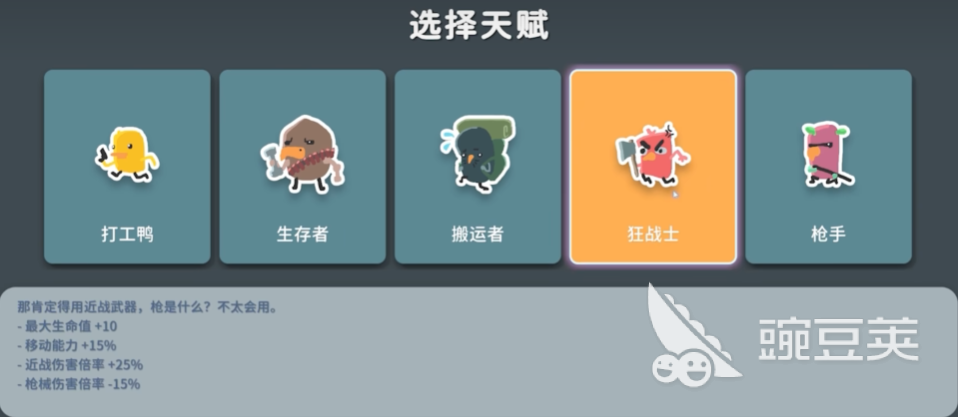The height and width of the screenshot is (417, 958).
Task: Click the 打工鸭 name label
Action: tap(127, 234)
